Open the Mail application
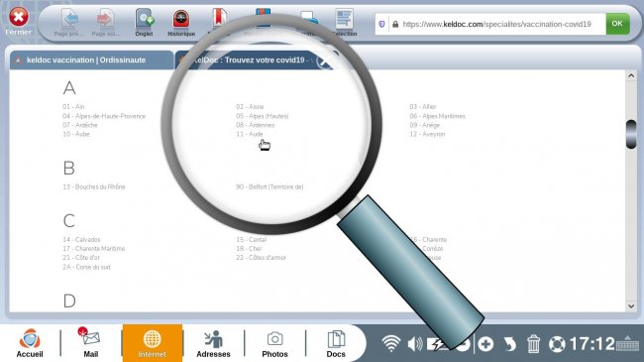644x362 pixels. [90, 343]
